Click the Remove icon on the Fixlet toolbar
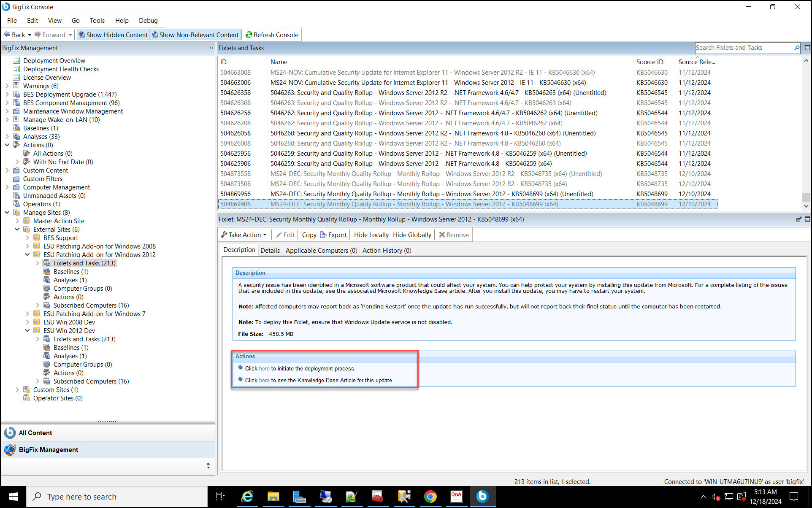This screenshot has height=508, width=812. 441,235
